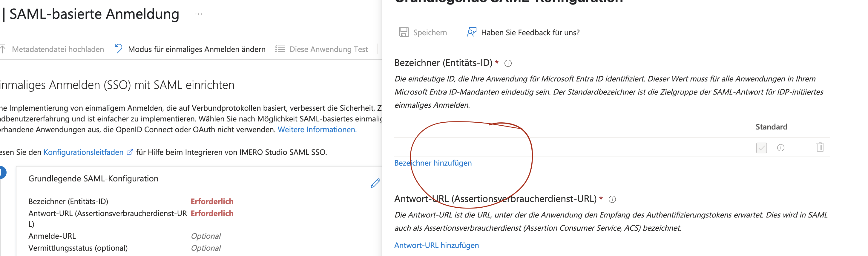Click Optional value next to Vermittlungsstatus
868x256 pixels.
pyautogui.click(x=206, y=248)
